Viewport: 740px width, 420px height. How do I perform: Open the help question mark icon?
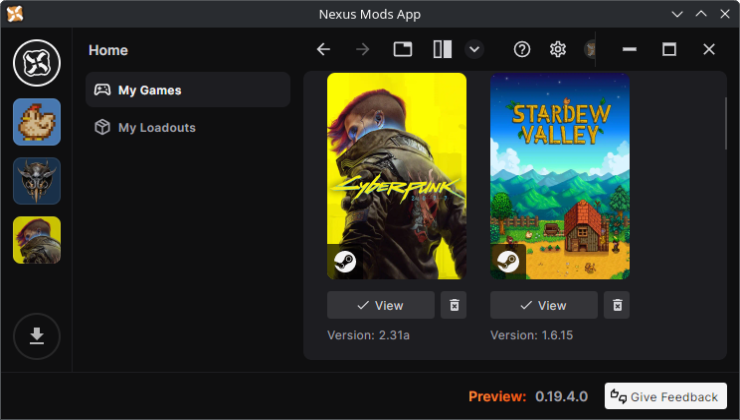click(x=522, y=49)
